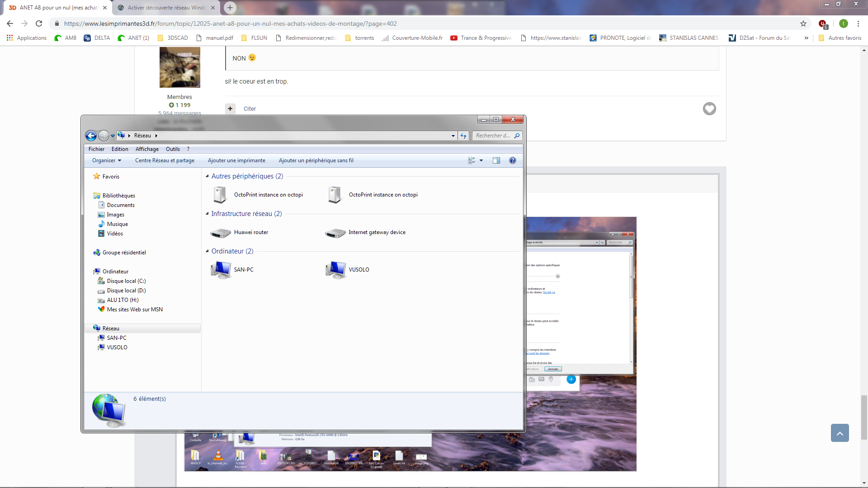Image resolution: width=868 pixels, height=488 pixels.
Task: Open Musique library in sidebar
Action: (117, 224)
